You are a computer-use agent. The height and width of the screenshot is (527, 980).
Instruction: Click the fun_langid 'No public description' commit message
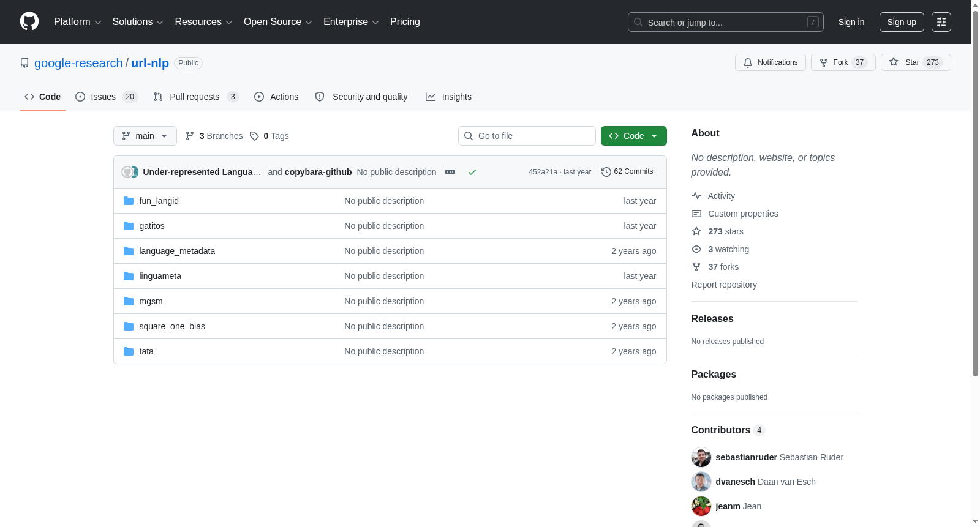[384, 201]
